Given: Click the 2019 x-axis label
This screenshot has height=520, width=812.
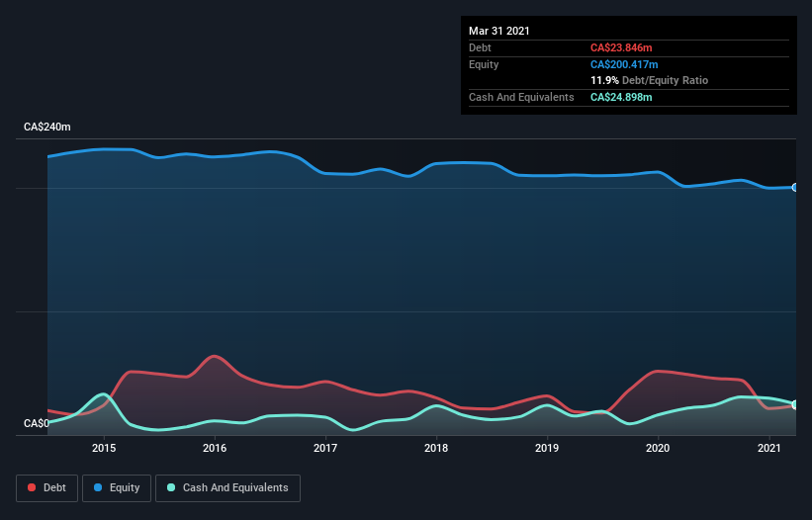Looking at the screenshot, I should point(547,448).
